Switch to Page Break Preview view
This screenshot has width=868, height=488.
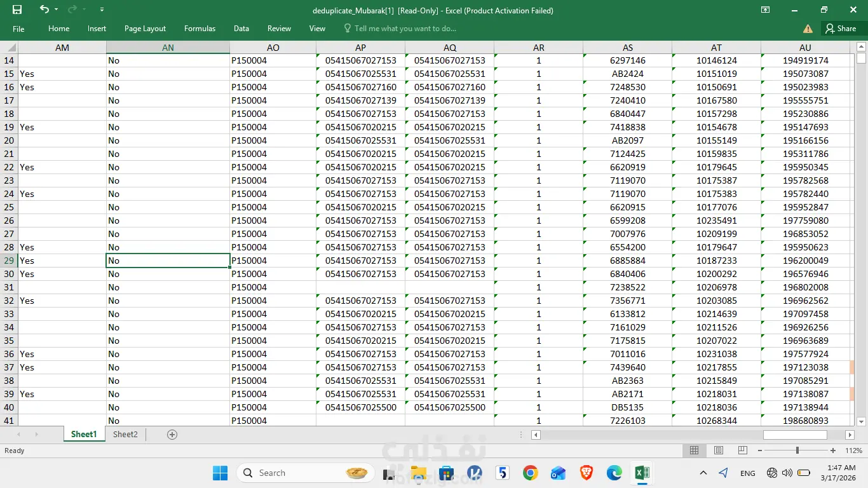coord(742,451)
